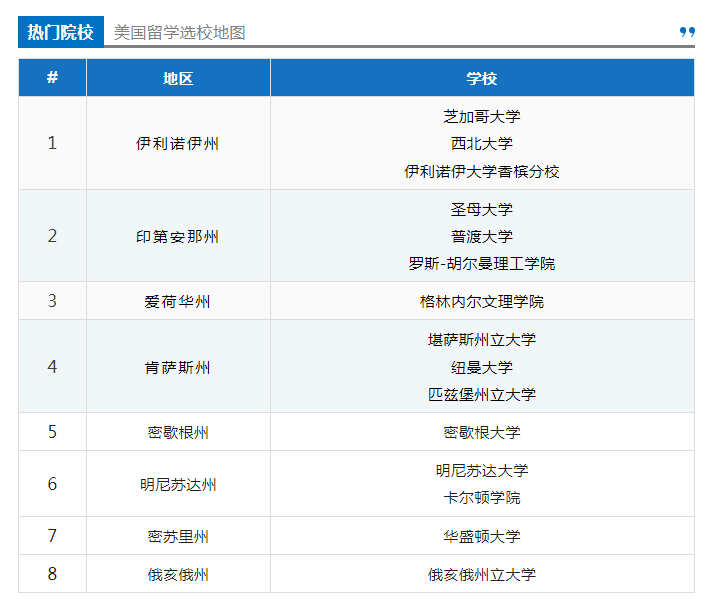The width and height of the screenshot is (721, 599).
Task: Click 伊利诺伊大学香槟分校 entry
Action: [x=482, y=171]
